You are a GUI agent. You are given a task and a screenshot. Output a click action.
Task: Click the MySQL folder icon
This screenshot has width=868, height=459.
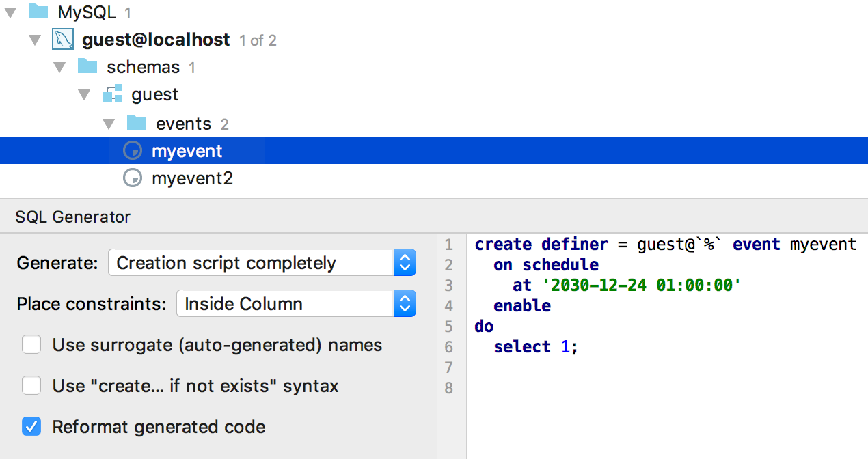coord(38,12)
